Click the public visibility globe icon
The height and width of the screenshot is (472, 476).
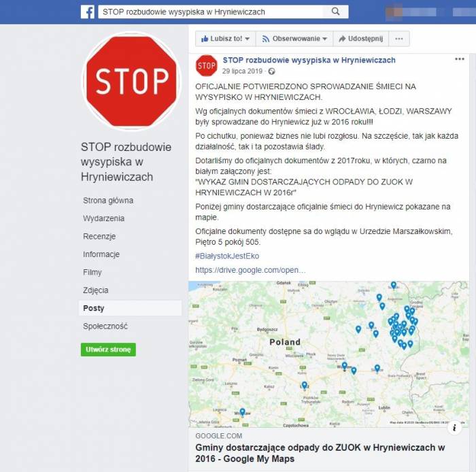(x=272, y=71)
